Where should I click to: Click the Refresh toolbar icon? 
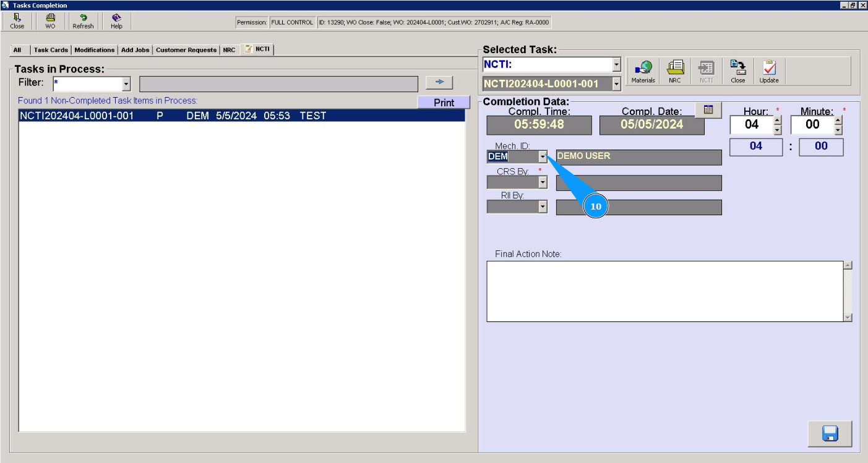(83, 22)
